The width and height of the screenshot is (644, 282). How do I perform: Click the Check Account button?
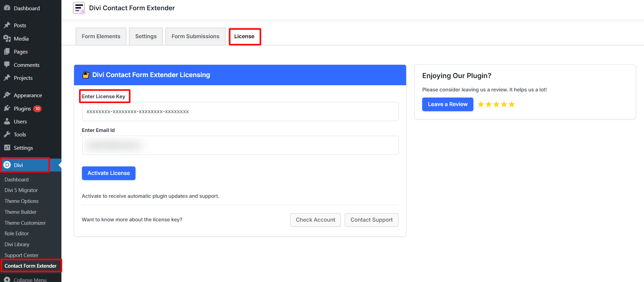(315, 220)
